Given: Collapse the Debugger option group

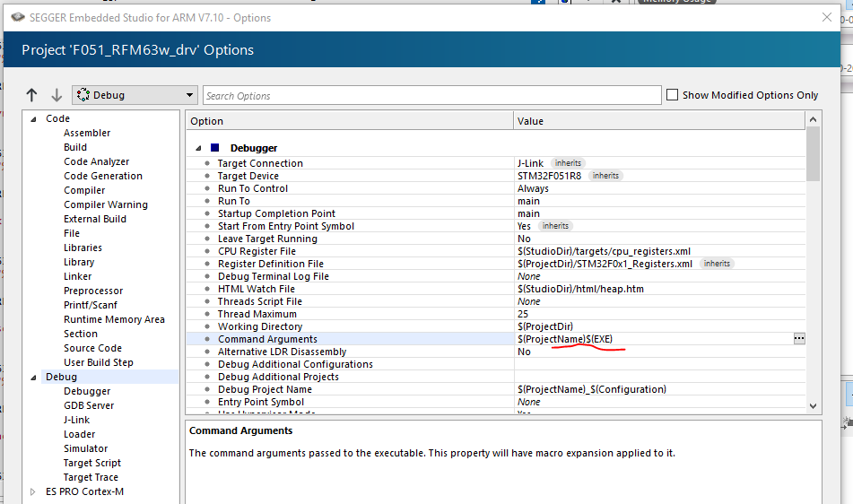Looking at the screenshot, I should 198,148.
